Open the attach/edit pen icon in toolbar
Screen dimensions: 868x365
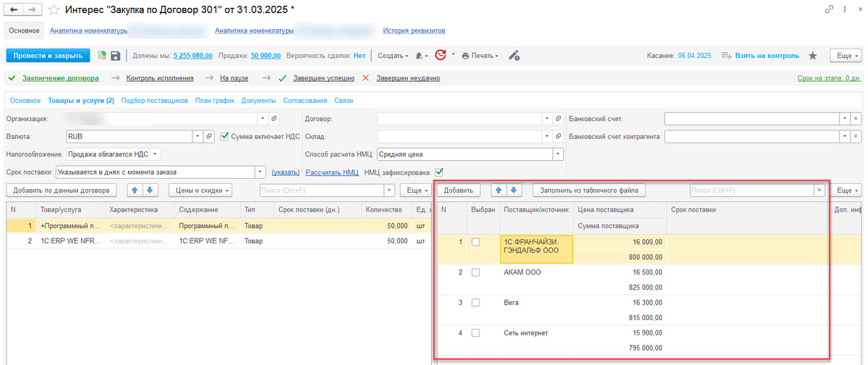click(514, 55)
